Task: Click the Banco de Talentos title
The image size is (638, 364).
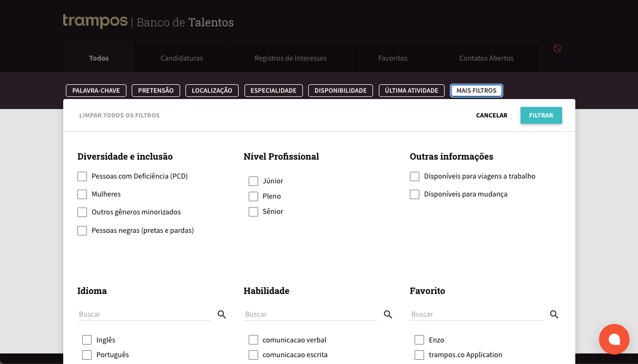Action: pos(185,22)
